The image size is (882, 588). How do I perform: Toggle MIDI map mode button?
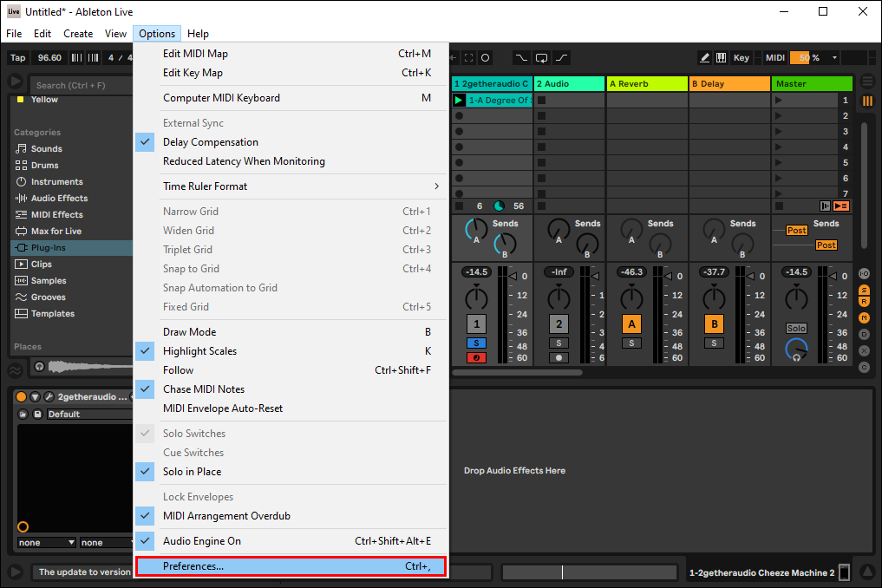tap(775, 57)
